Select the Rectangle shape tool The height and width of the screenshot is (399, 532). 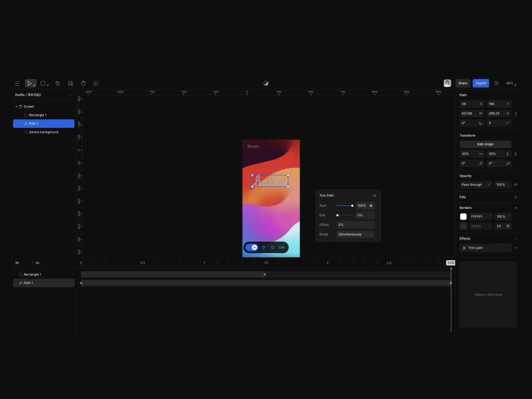tap(43, 83)
